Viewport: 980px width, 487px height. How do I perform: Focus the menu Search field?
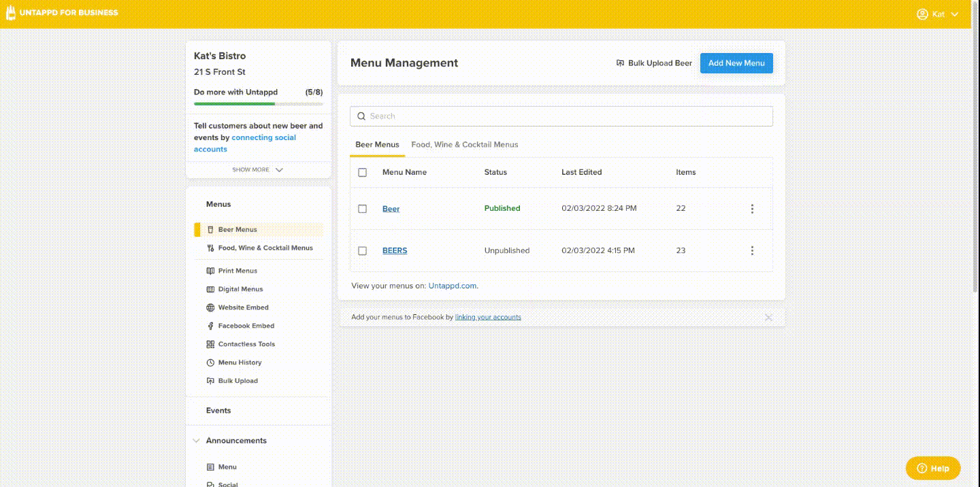pos(561,116)
